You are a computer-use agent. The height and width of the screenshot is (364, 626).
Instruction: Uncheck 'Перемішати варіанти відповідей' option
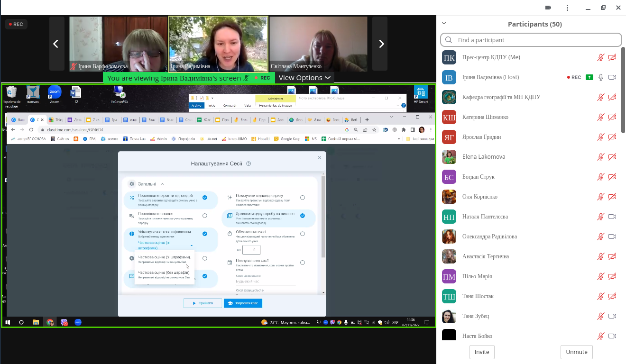(205, 198)
